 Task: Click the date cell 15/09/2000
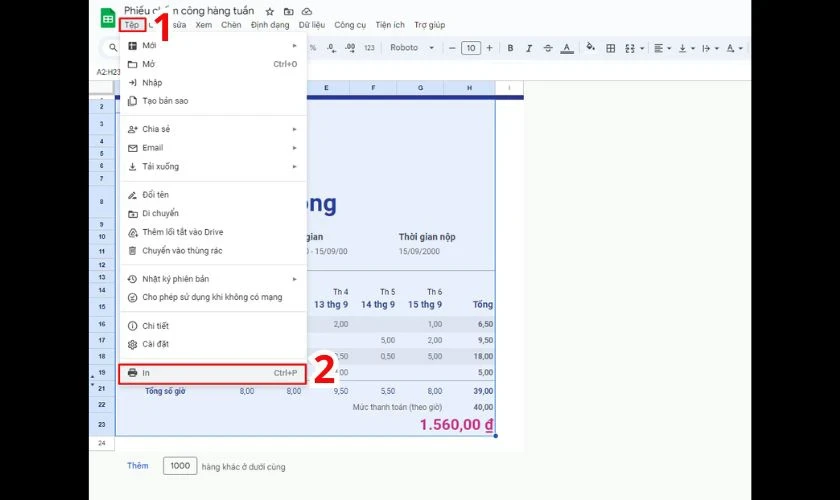[x=419, y=251]
